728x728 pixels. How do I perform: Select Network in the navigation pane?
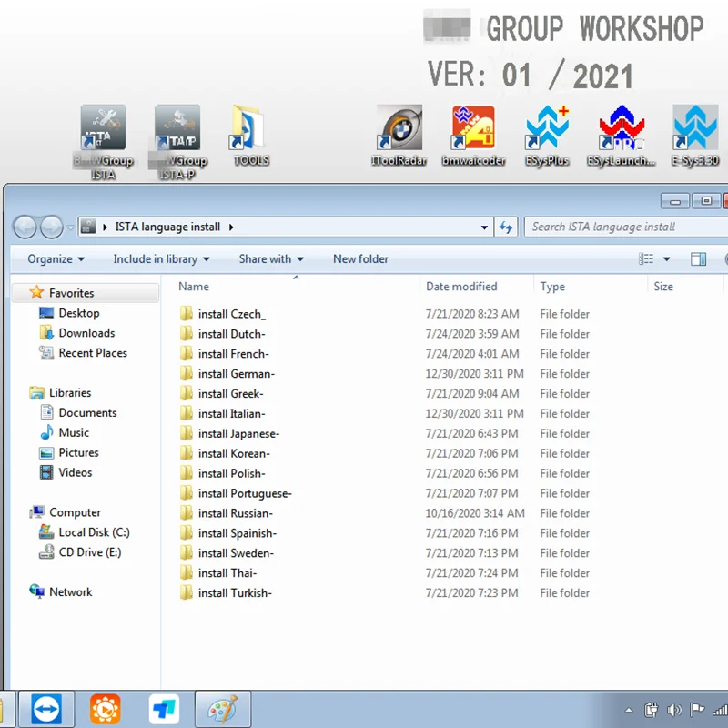click(x=70, y=592)
